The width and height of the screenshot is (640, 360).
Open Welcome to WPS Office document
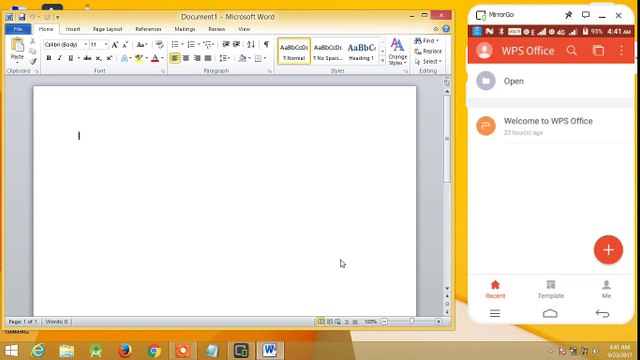[551, 126]
